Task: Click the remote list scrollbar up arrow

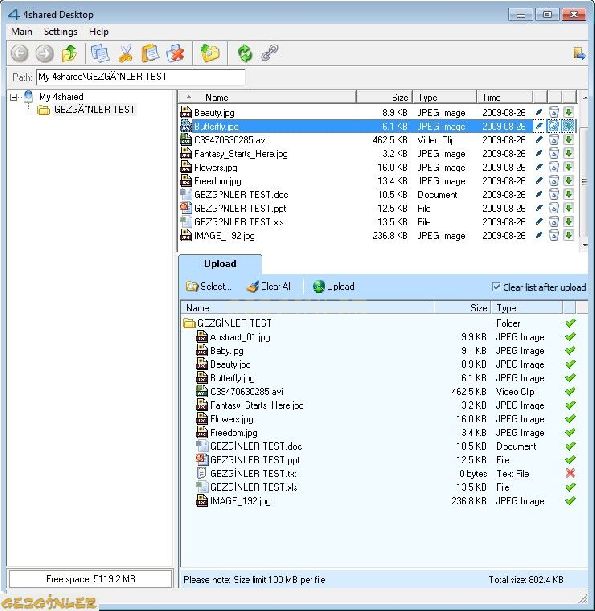Action: (x=584, y=97)
